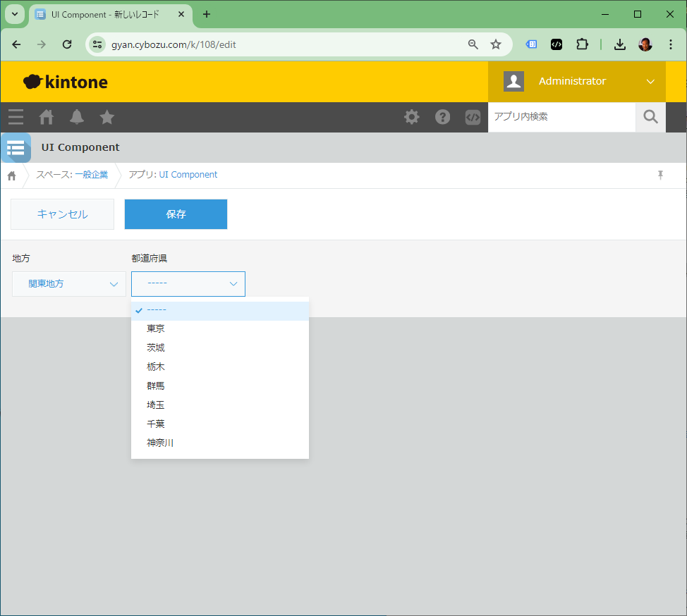Image resolution: width=687 pixels, height=616 pixels.
Task: Open the kintone hamburger menu
Action: (16, 117)
